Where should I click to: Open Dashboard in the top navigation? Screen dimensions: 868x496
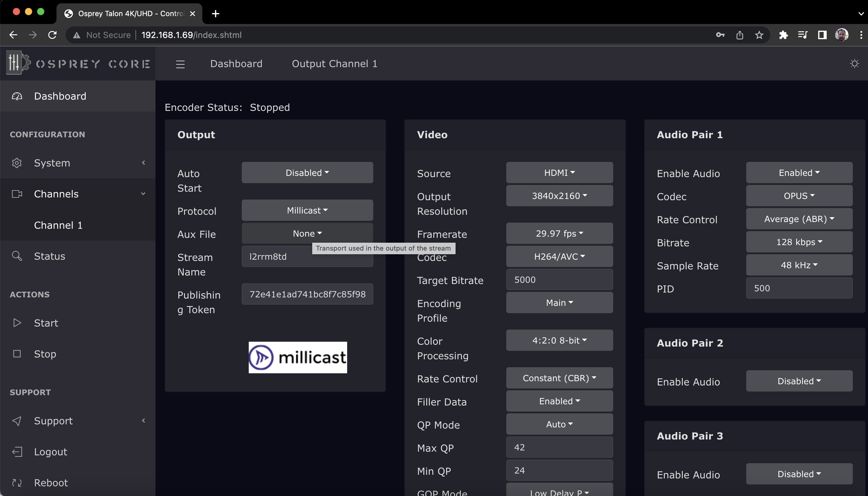236,64
